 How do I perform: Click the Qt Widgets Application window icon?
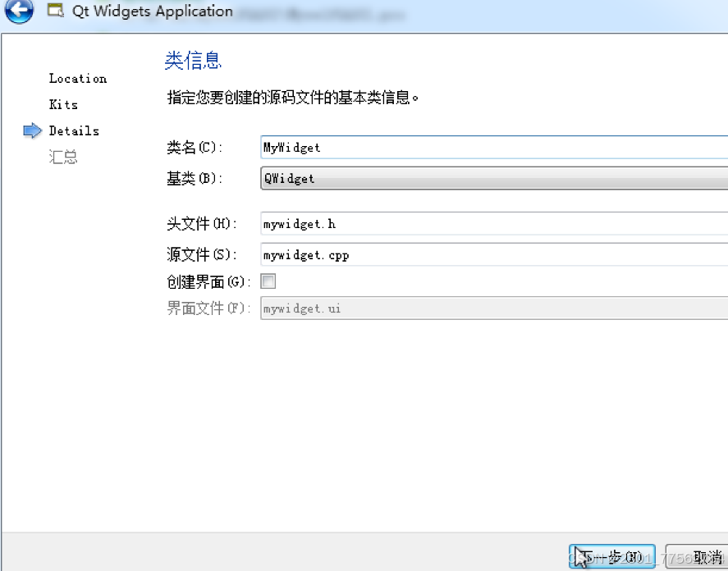click(56, 10)
